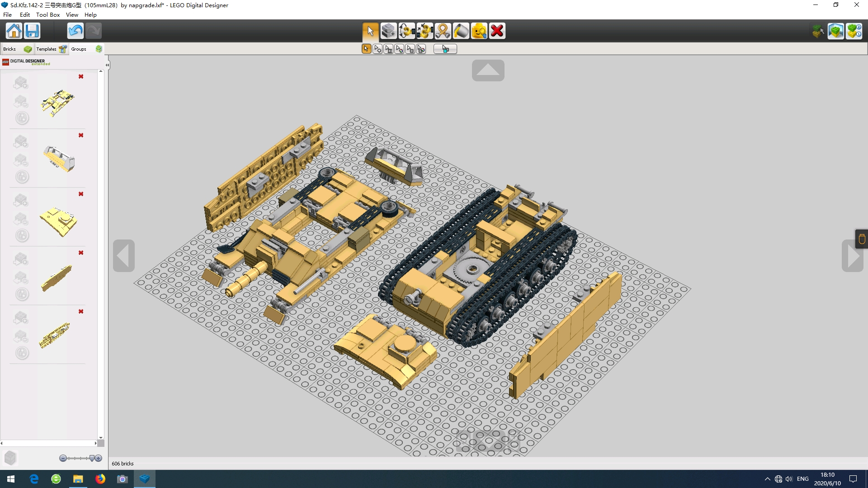Expand the left sidebar panel
Viewport: 868px width, 488px height.
tap(107, 65)
